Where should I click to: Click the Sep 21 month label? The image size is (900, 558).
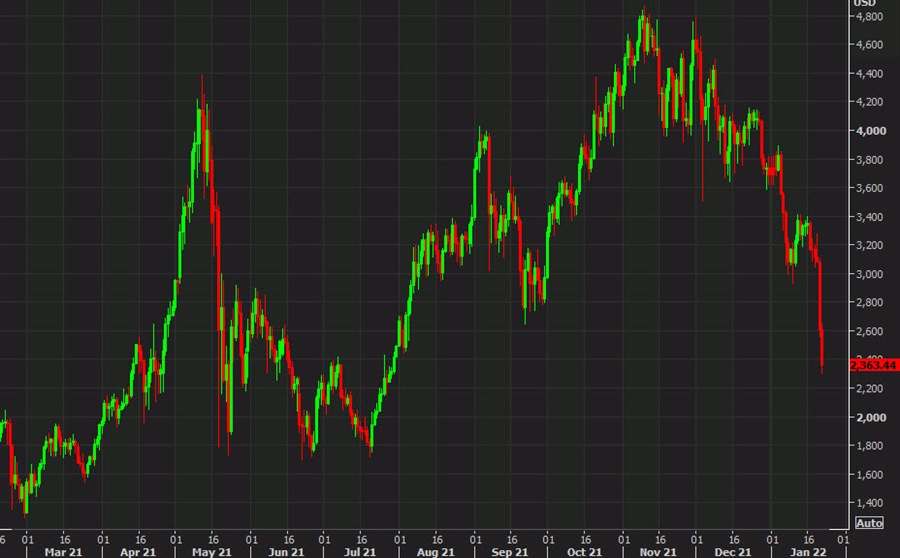coord(511,549)
